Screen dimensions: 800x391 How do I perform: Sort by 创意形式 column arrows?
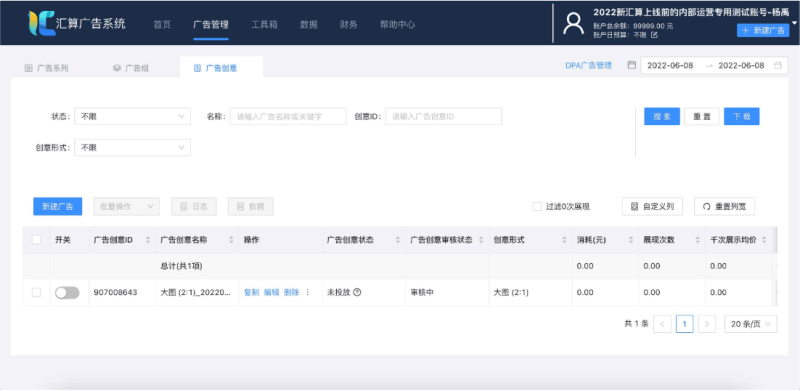564,240
